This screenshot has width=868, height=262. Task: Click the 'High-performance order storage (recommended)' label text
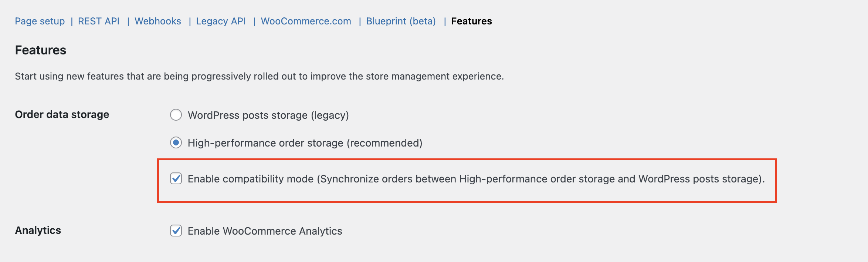point(305,143)
